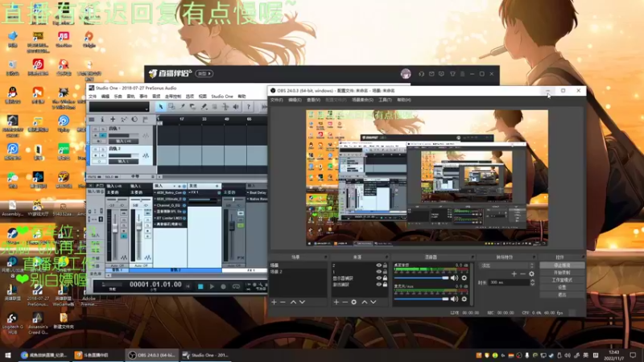Screen dimensions: 644x362
Task: Toggle eye of game capture source in OBS
Action: tap(378, 284)
